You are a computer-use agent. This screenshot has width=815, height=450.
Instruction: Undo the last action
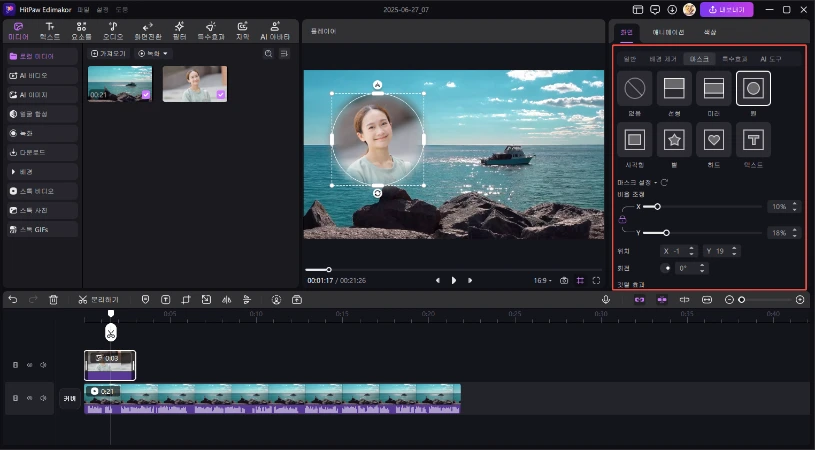pyautogui.click(x=13, y=300)
